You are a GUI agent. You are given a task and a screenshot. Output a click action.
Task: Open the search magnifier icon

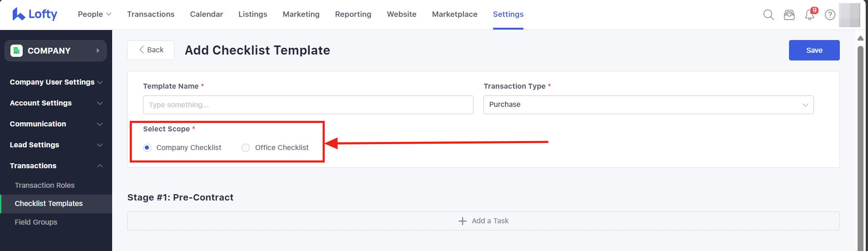[x=768, y=15]
